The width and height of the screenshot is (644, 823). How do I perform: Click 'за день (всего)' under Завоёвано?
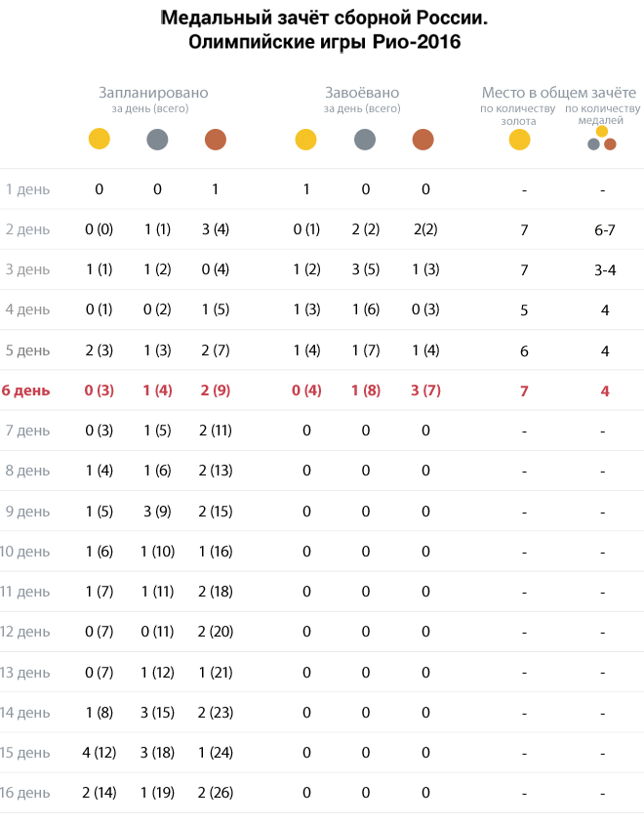point(362,108)
